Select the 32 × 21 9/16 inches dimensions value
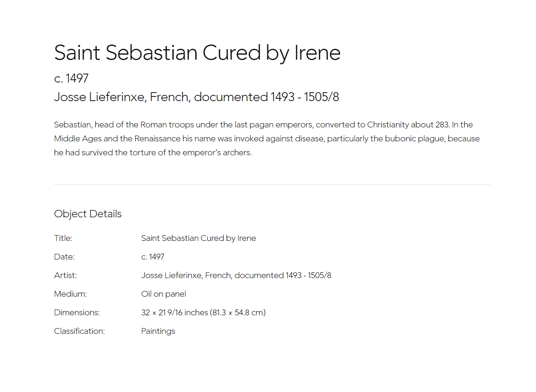Screen dimensions: 536x392 pyautogui.click(x=203, y=313)
